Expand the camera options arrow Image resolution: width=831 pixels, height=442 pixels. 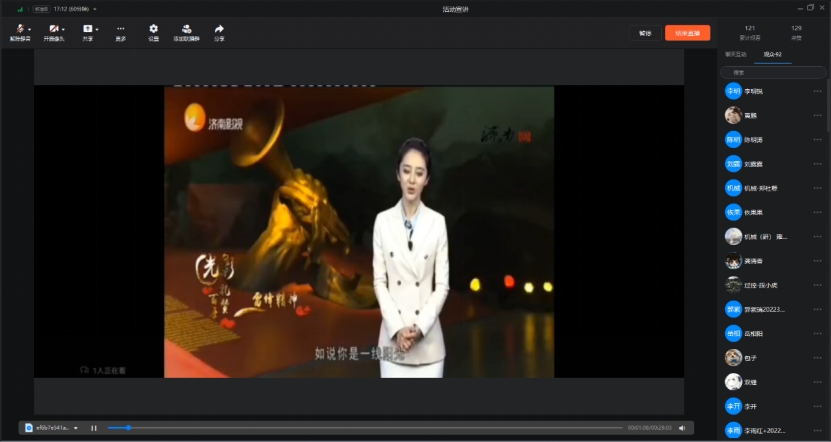(65, 29)
